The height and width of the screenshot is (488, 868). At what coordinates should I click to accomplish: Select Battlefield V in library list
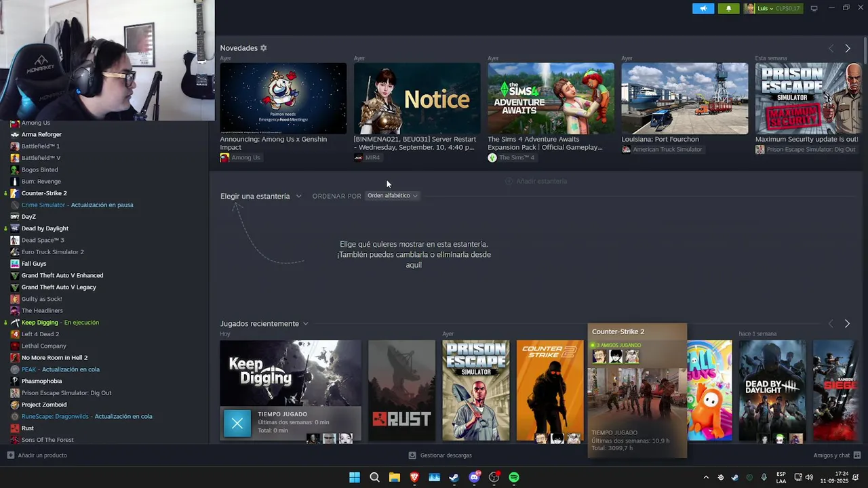click(x=41, y=158)
